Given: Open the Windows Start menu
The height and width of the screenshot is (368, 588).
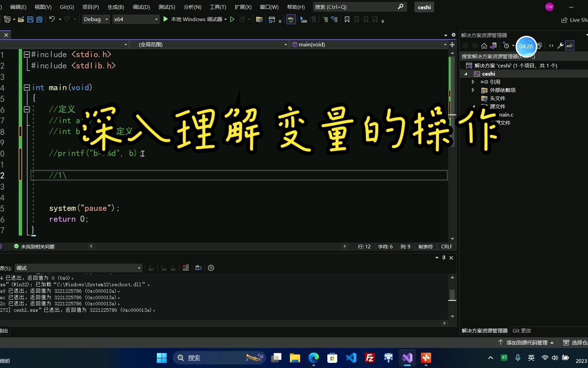Looking at the screenshot, I should [x=162, y=358].
